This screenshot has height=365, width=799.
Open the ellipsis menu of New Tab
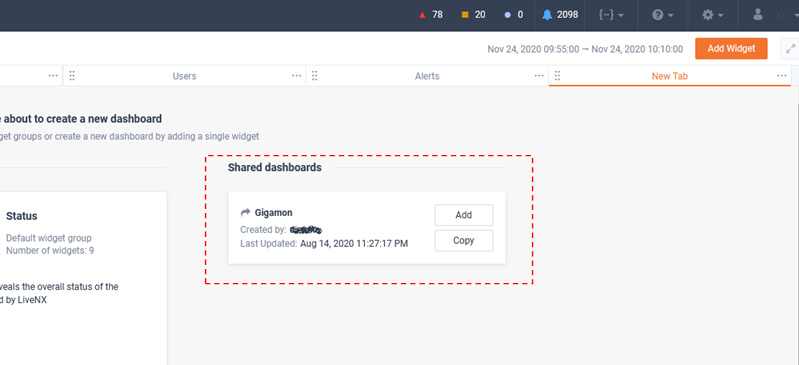pos(782,75)
